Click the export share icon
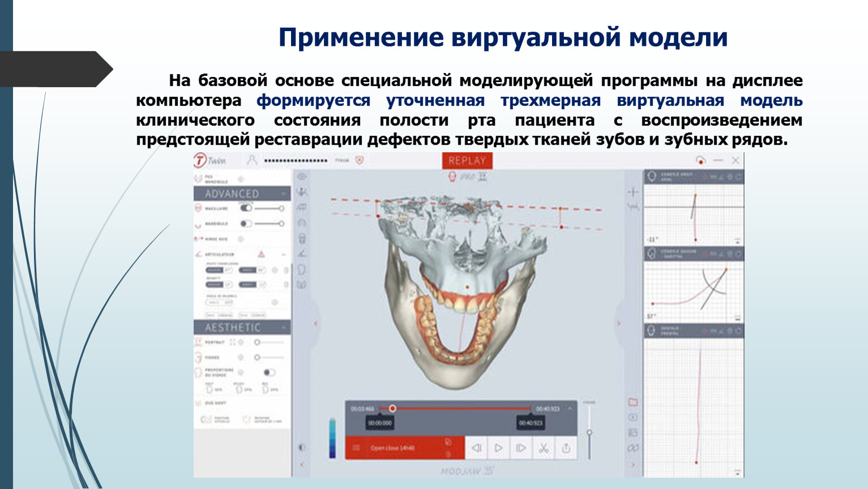Image resolution: width=868 pixels, height=489 pixels. tap(566, 448)
